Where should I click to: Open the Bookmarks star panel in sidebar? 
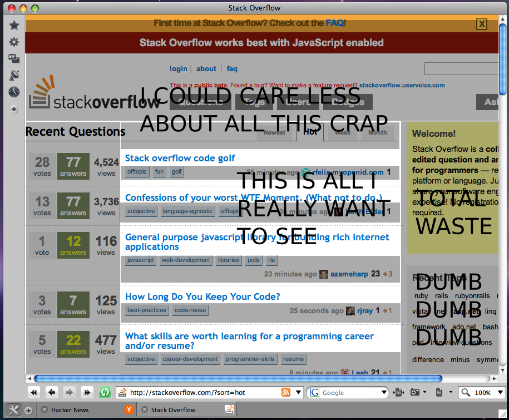pos(14,25)
